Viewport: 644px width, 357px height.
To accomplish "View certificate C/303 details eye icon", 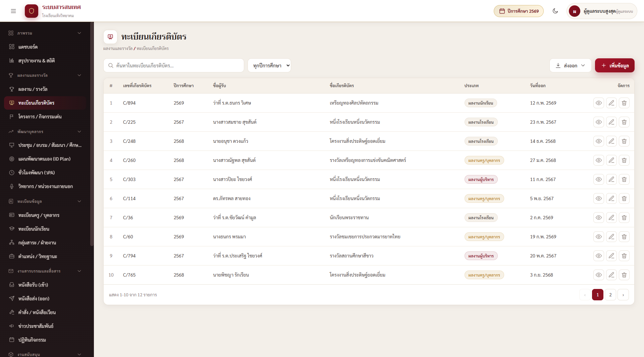I will (598, 179).
